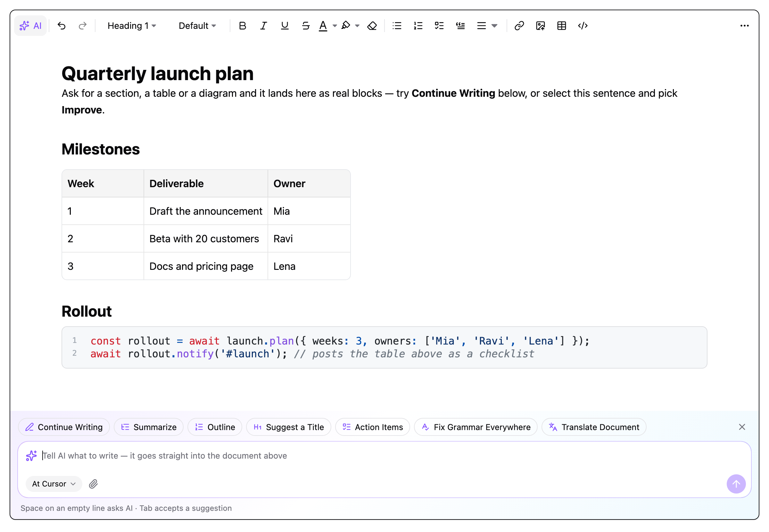Expand the text color picker arrow

pos(335,26)
